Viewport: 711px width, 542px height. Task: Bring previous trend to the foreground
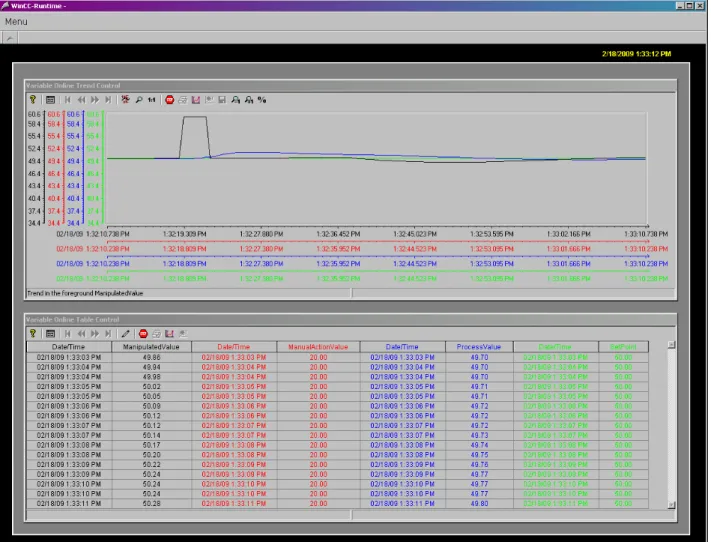[236, 100]
